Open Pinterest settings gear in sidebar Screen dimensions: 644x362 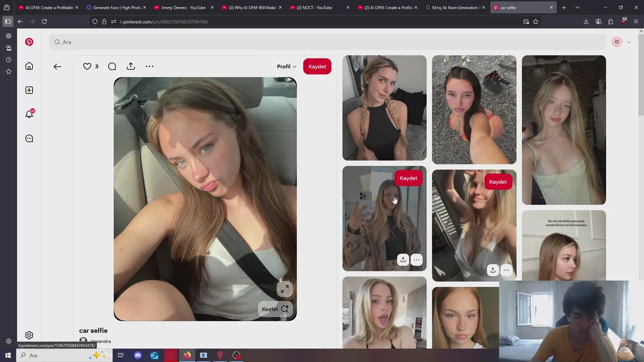29,335
